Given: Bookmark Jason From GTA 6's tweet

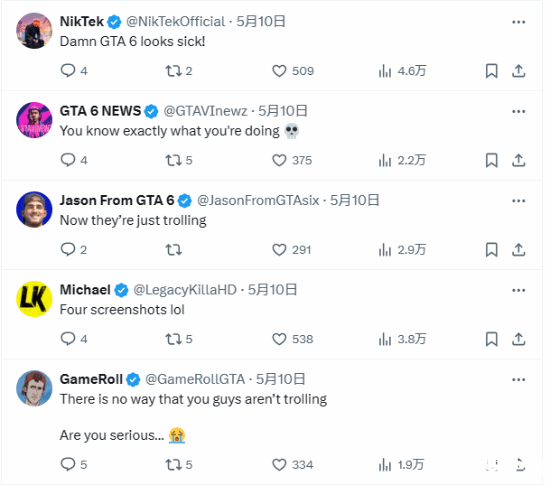Looking at the screenshot, I should [x=491, y=250].
